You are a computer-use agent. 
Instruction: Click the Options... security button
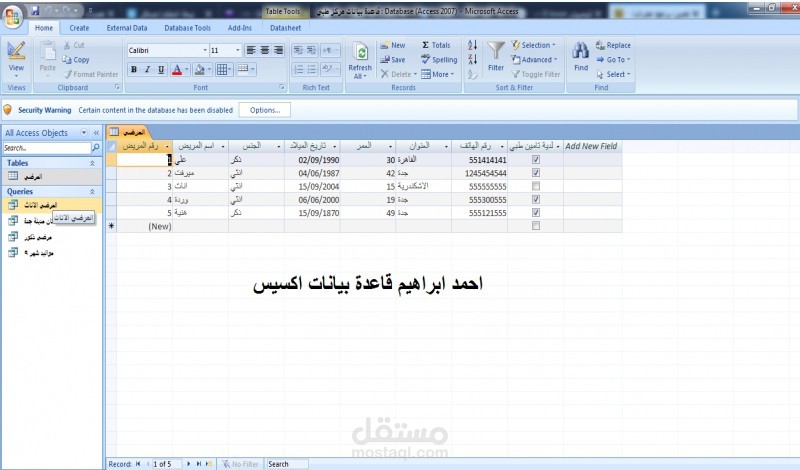pos(265,110)
